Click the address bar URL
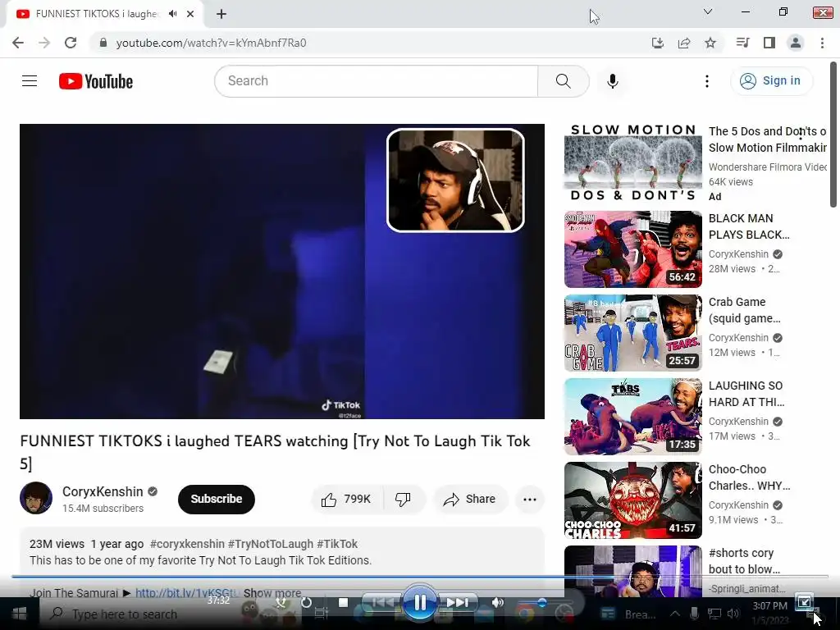This screenshot has width=840, height=630. 211,43
